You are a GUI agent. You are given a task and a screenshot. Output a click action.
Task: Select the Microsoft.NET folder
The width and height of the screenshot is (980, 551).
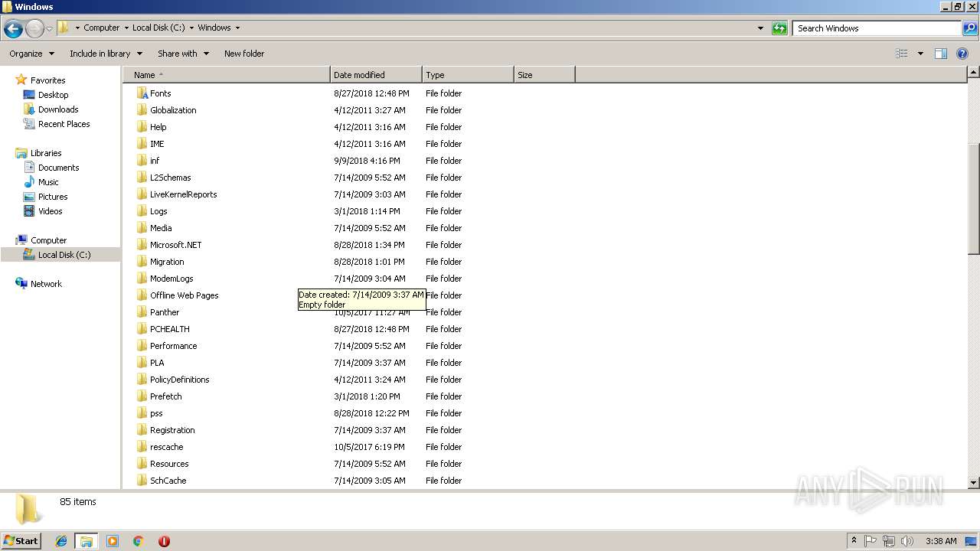[x=175, y=245]
